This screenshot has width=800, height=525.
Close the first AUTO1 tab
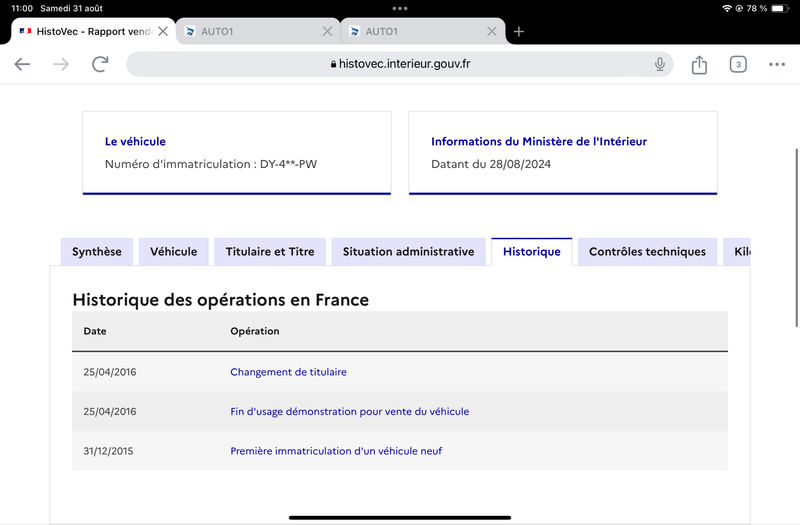click(x=327, y=32)
